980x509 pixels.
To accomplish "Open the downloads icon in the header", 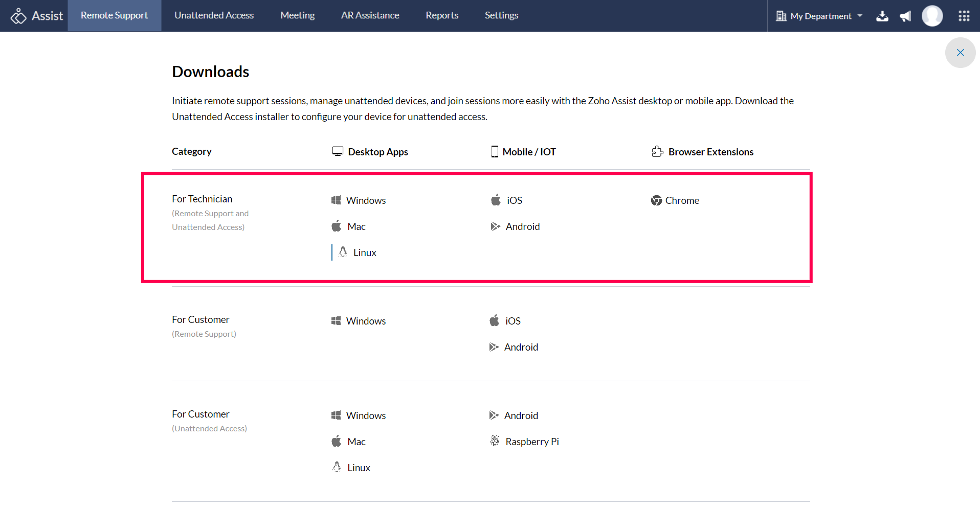I will point(882,16).
